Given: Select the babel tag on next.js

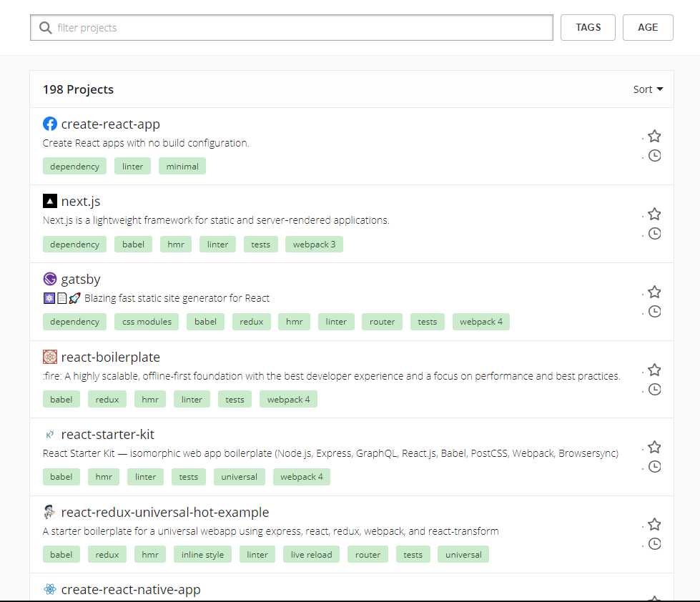Looking at the screenshot, I should point(134,245).
